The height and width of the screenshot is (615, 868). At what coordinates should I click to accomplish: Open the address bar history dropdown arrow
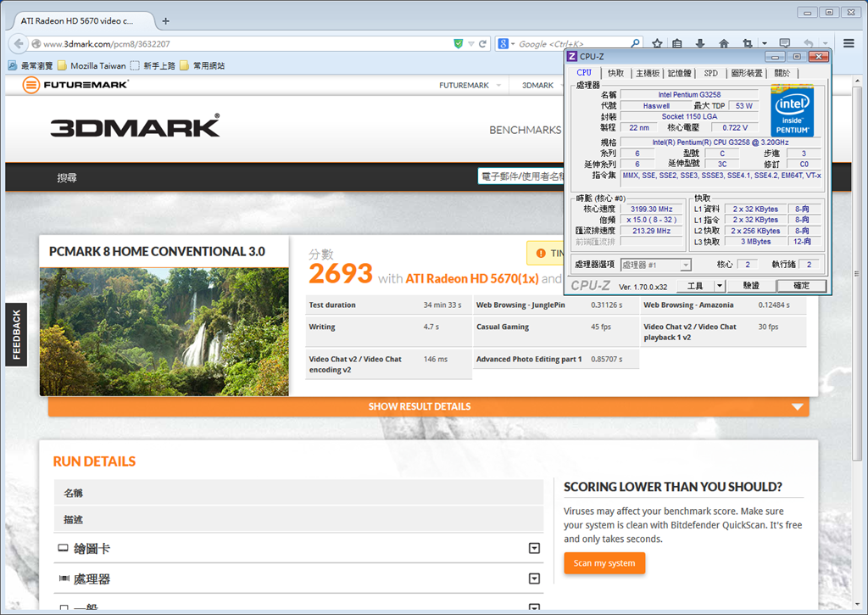pyautogui.click(x=471, y=44)
